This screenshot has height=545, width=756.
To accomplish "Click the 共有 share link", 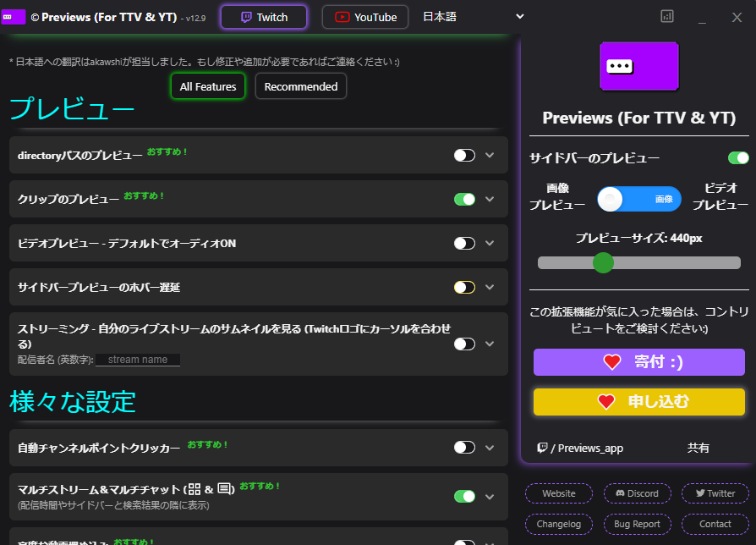I will [698, 448].
